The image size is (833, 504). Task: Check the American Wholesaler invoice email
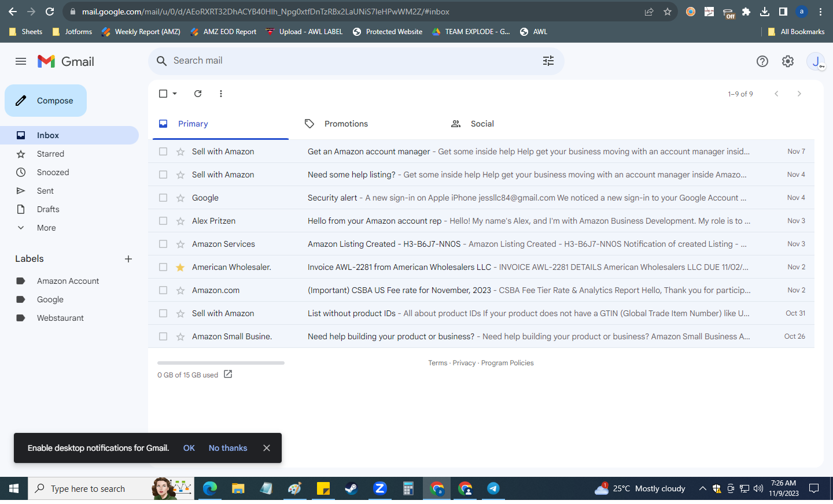[x=163, y=267]
